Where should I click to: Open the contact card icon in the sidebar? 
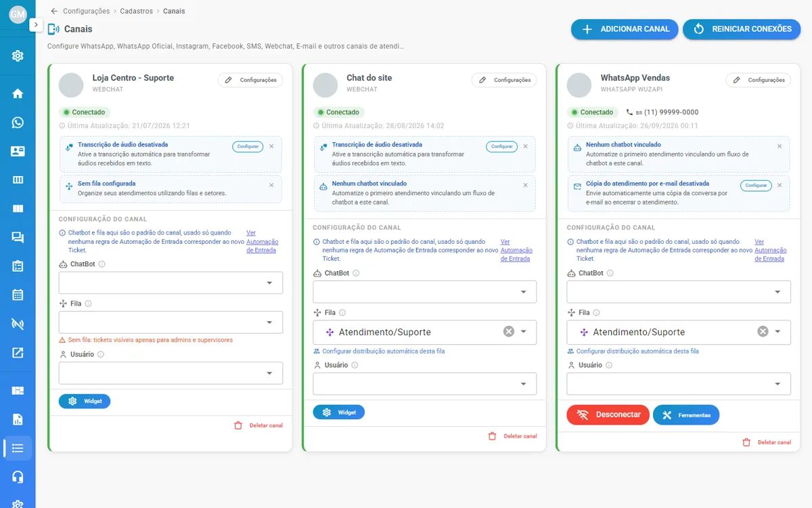point(18,151)
